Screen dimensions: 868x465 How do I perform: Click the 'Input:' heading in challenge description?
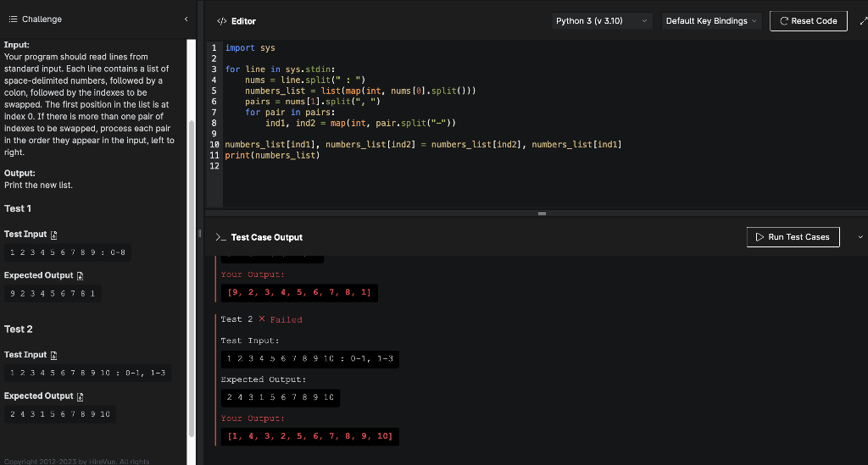click(x=17, y=45)
